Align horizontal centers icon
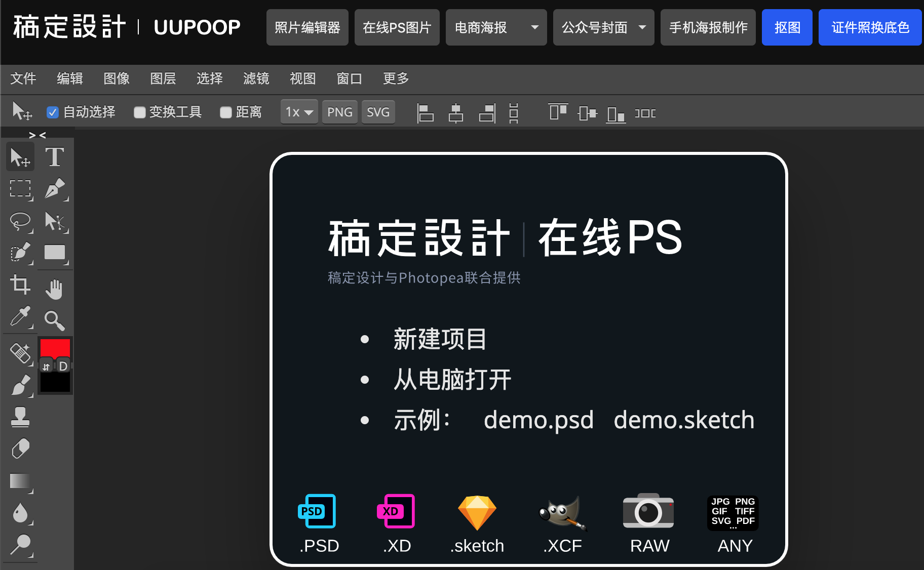This screenshot has height=570, width=924. click(x=456, y=113)
